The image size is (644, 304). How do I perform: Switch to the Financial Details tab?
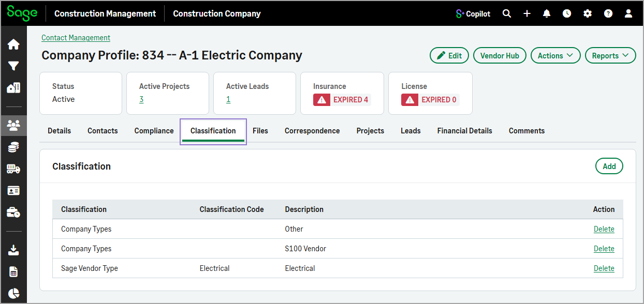point(464,131)
